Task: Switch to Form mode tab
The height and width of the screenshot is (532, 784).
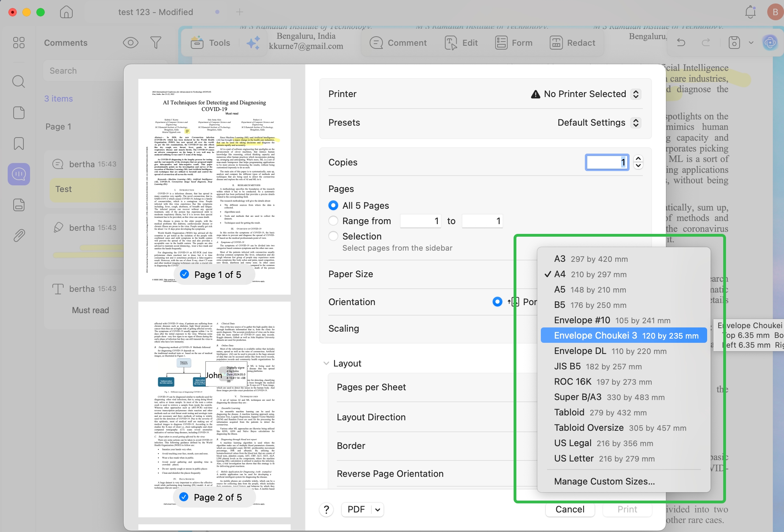Action: (514, 43)
